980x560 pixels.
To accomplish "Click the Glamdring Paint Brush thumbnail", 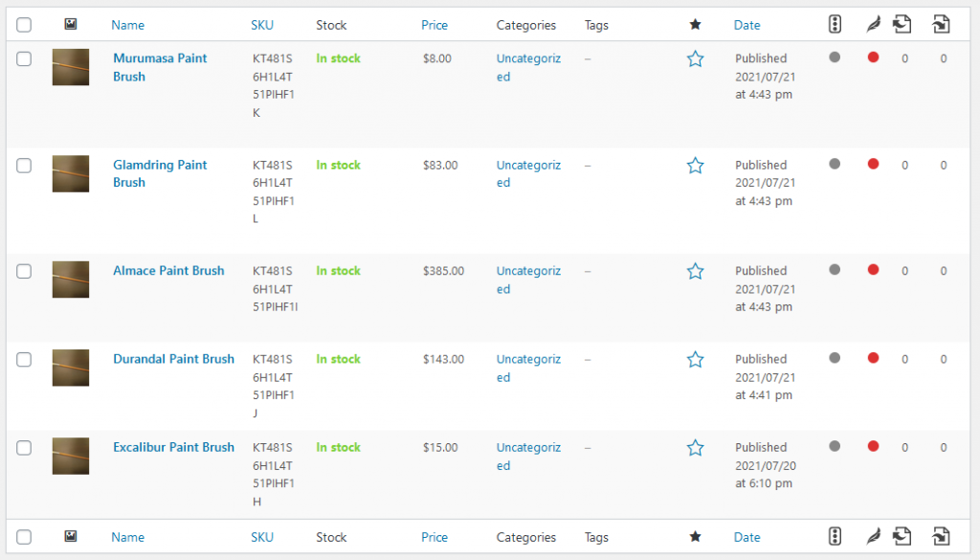I will coord(71,173).
